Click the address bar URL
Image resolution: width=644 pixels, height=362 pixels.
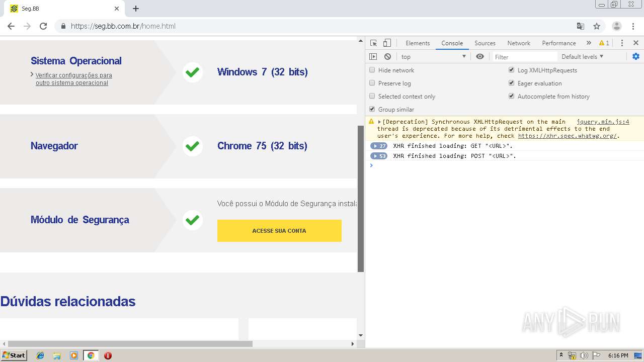[x=123, y=26]
